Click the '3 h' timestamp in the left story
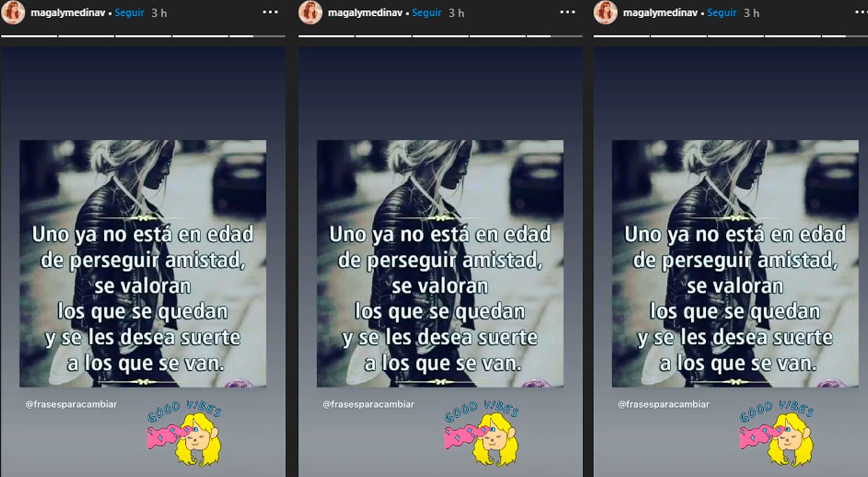 [159, 13]
